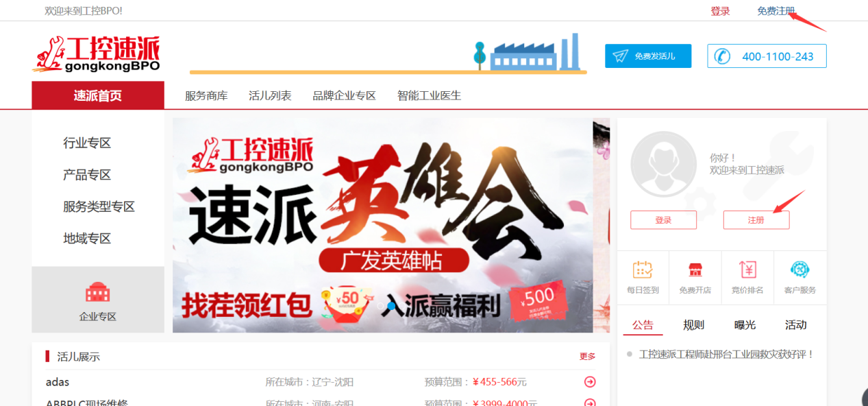
Task: Select 地域专区 in the sidebar
Action: coord(87,239)
